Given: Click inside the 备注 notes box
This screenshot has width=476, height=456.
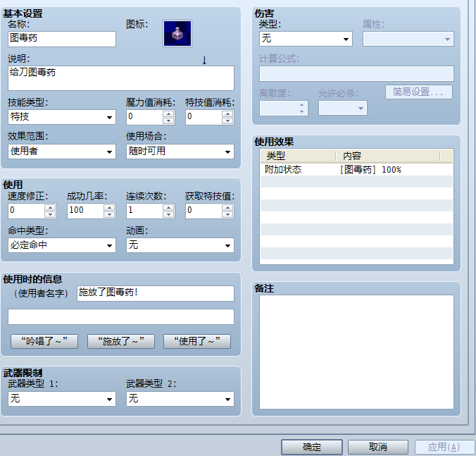Looking at the screenshot, I should [x=356, y=352].
